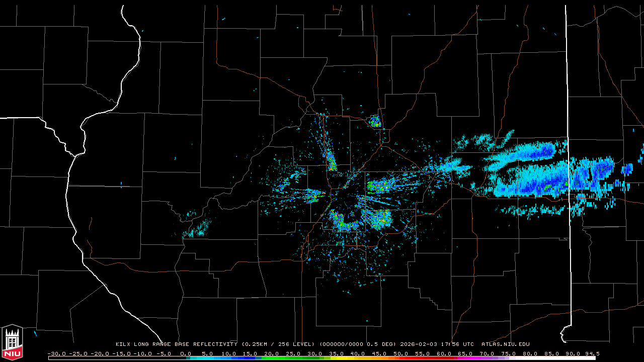Click the cyan echo patch in the southwest
Viewport: 644px width, 362px height.
[198, 229]
